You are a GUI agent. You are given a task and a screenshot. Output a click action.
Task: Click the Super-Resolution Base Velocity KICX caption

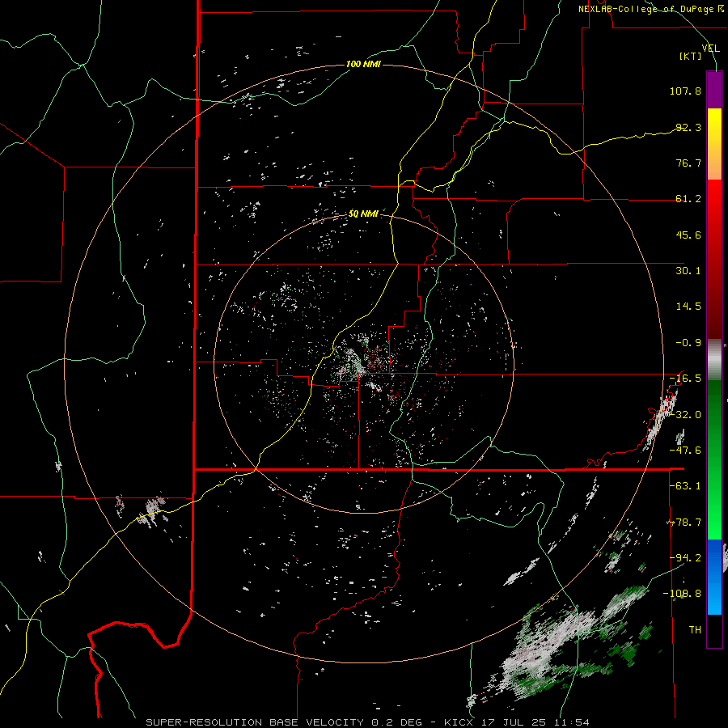368,722
